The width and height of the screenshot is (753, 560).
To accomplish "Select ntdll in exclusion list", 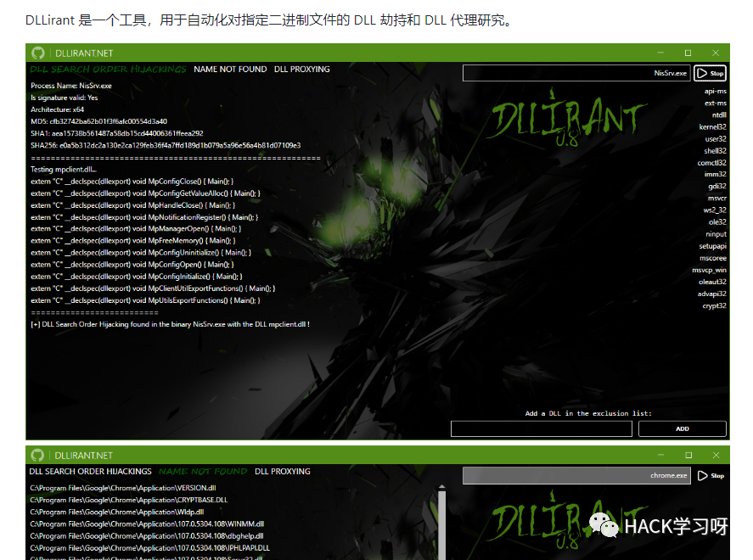I will point(719,115).
